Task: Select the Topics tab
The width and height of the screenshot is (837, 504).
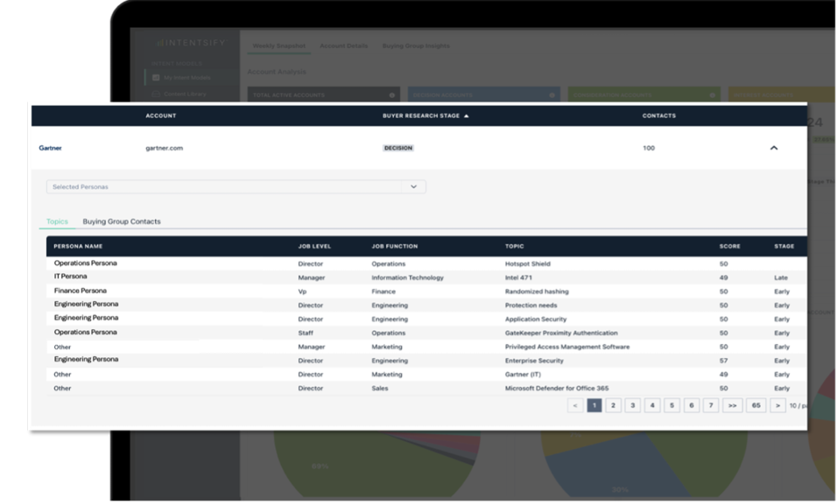Action: tap(57, 221)
